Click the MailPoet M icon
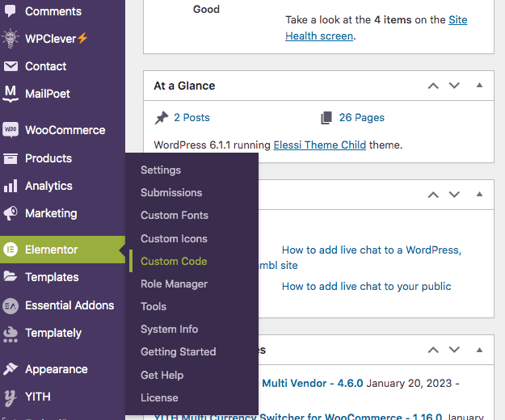Image resolution: width=505 pixels, height=420 pixels. click(x=11, y=94)
